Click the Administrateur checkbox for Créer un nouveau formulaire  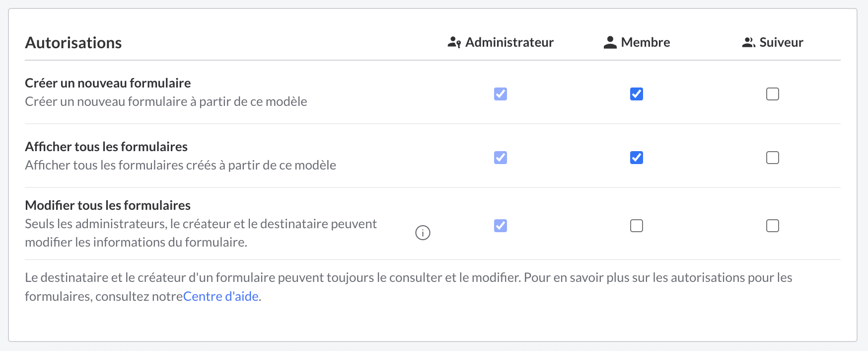coord(501,93)
